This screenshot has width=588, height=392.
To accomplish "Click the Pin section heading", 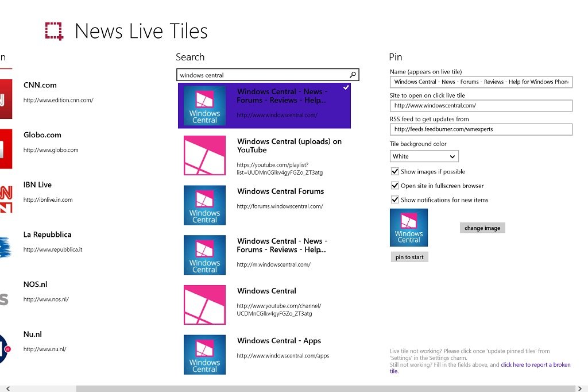I will pyautogui.click(x=396, y=57).
